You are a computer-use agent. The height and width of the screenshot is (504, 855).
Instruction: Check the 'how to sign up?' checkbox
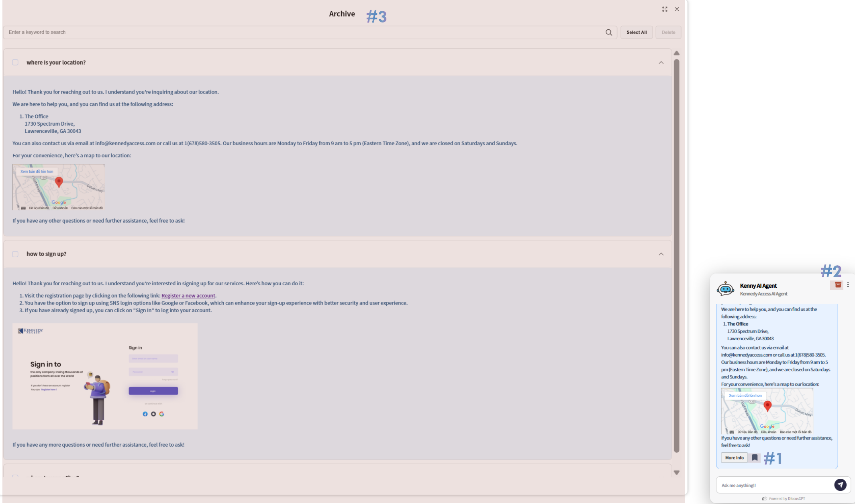[15, 254]
